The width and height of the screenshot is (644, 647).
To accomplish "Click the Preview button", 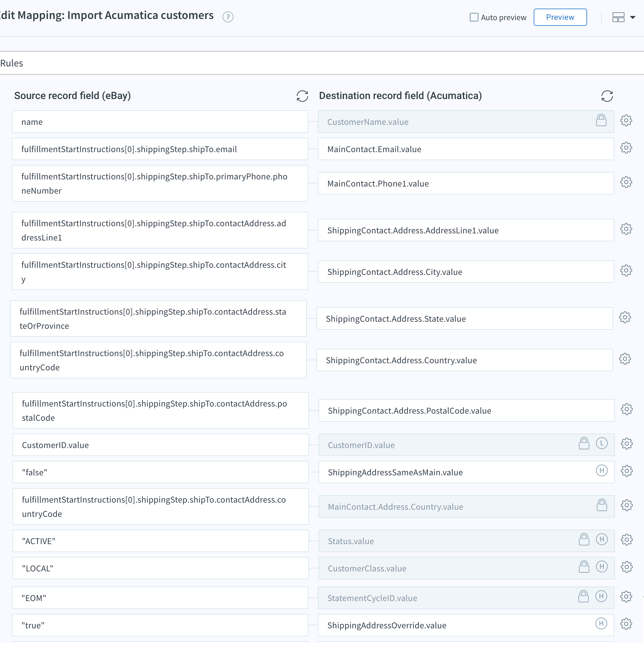I will [560, 17].
